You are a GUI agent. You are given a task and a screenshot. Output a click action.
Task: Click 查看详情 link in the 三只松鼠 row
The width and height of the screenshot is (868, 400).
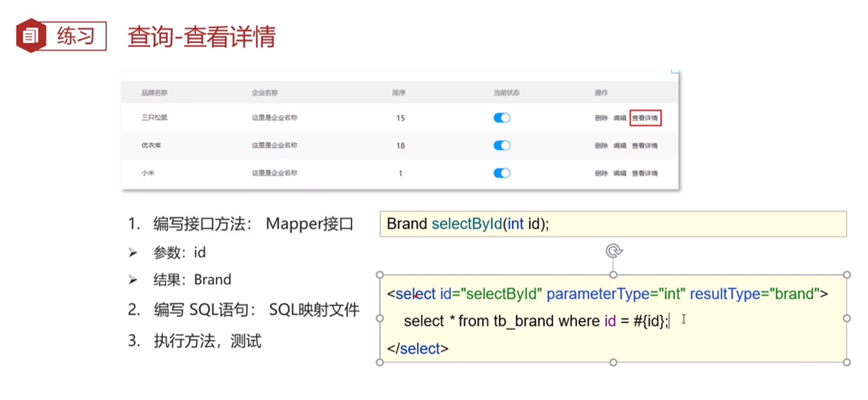[645, 118]
